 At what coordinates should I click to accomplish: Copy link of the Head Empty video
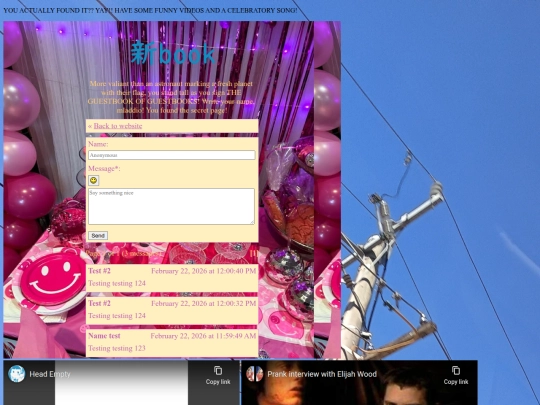tap(218, 375)
